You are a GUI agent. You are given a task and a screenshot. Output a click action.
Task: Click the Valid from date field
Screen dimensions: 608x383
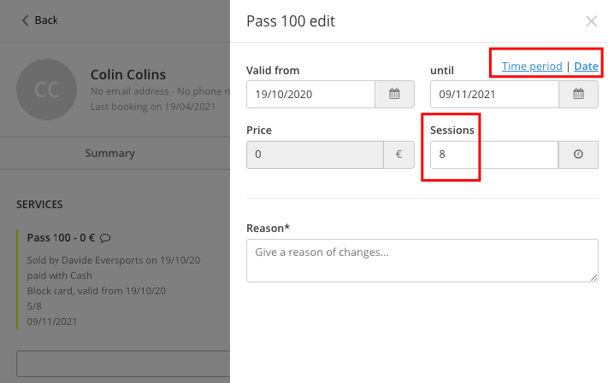(x=311, y=94)
